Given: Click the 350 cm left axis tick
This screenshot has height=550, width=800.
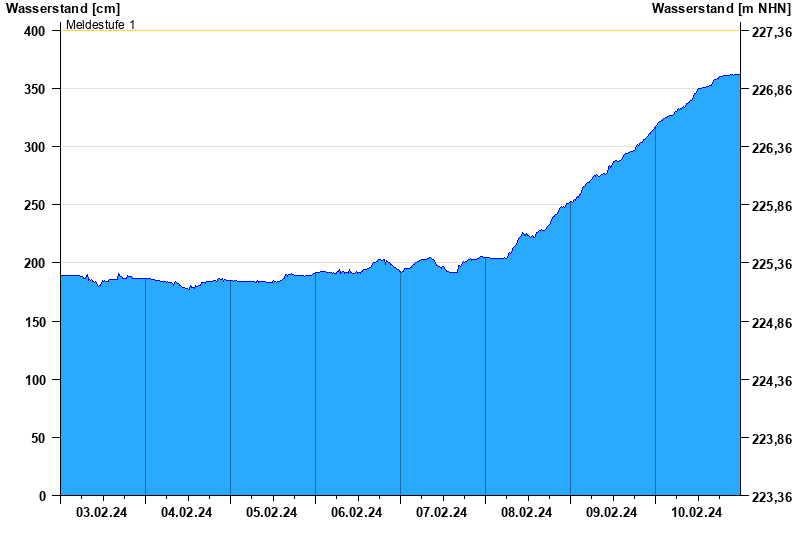Looking at the screenshot, I should point(35,89).
